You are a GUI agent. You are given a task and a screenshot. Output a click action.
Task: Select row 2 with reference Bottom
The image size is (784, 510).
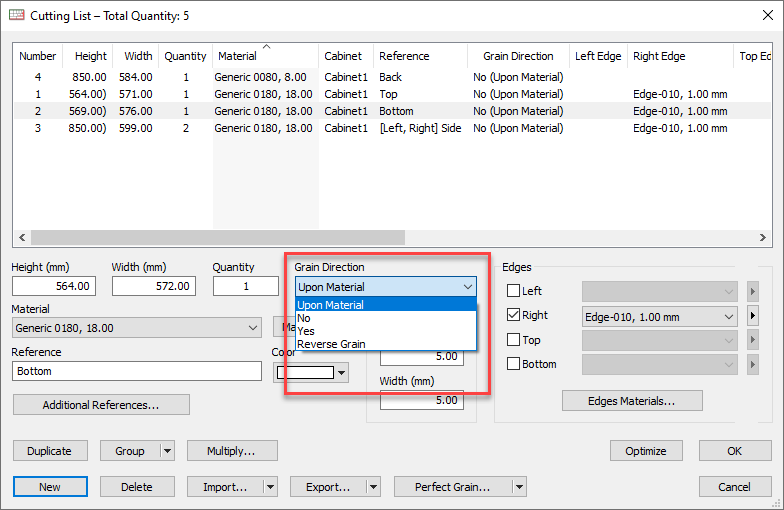pos(392,111)
